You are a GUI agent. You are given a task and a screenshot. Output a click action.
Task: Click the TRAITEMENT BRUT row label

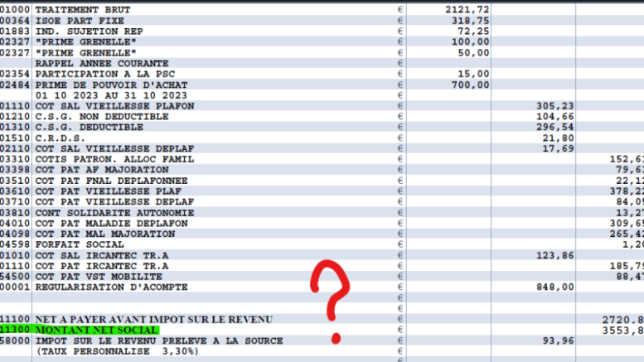(83, 10)
